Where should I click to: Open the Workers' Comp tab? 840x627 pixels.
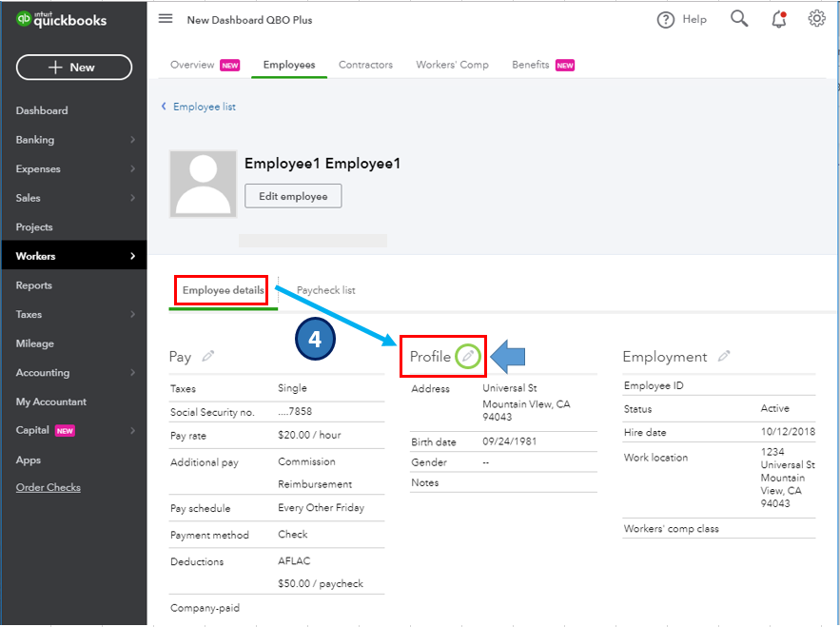pyautogui.click(x=452, y=65)
